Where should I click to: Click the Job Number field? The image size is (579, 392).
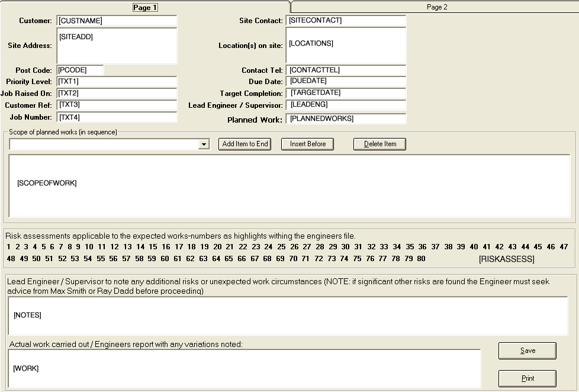[x=117, y=117]
